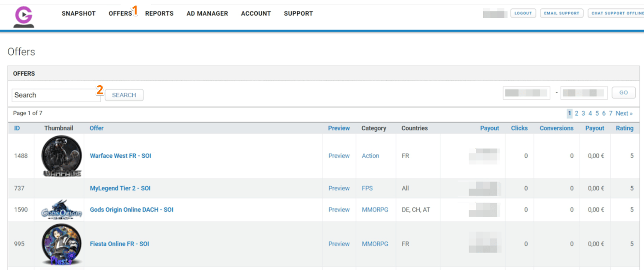644x270 pixels.
Task: Open EMAIL SUPPORT
Action: (x=561, y=13)
